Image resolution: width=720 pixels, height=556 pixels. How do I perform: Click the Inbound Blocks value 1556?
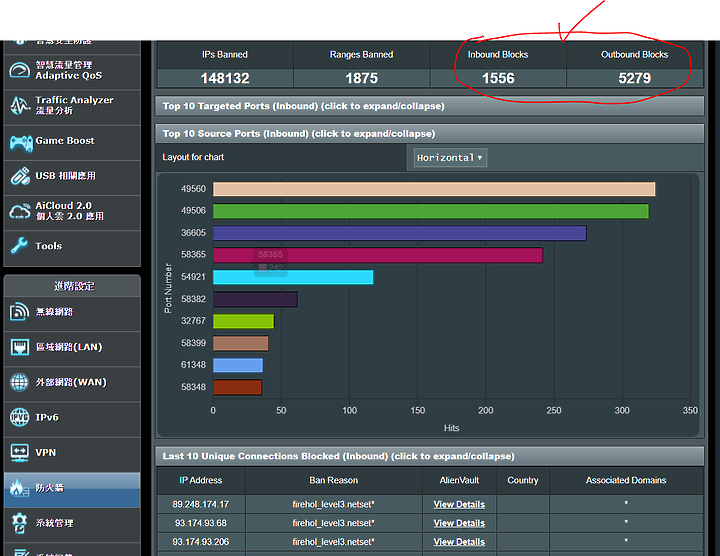point(498,79)
